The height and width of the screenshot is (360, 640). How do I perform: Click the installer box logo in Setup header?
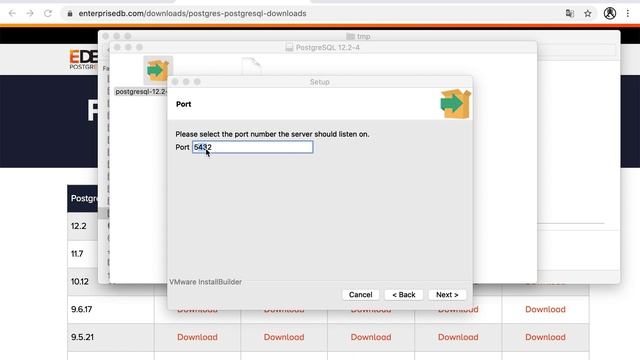tap(456, 104)
